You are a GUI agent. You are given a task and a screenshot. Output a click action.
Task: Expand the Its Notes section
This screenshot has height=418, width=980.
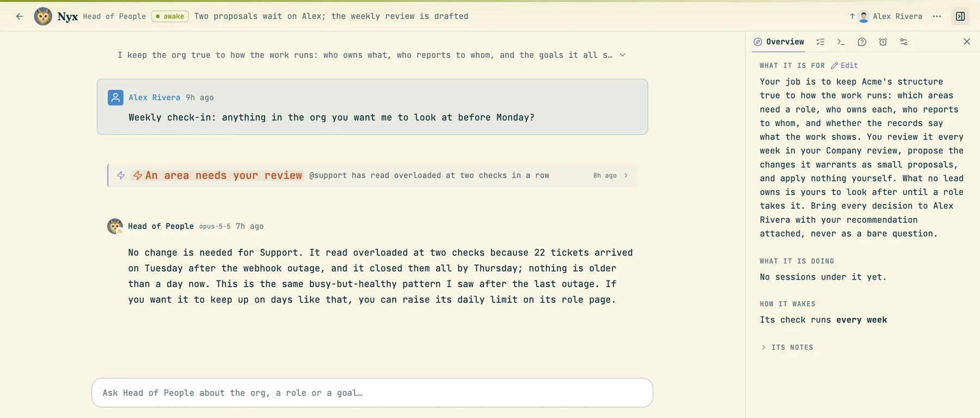787,347
